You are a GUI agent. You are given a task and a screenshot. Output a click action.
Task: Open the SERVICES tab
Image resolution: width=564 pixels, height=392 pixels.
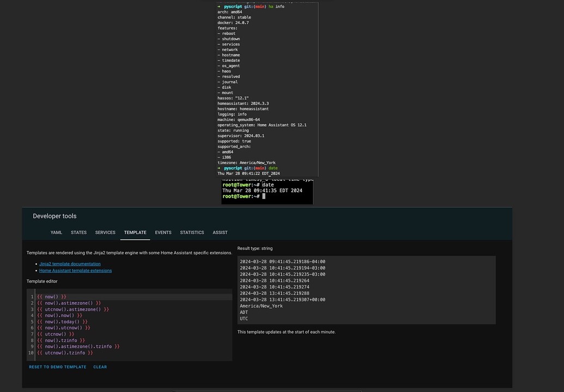[x=105, y=232]
